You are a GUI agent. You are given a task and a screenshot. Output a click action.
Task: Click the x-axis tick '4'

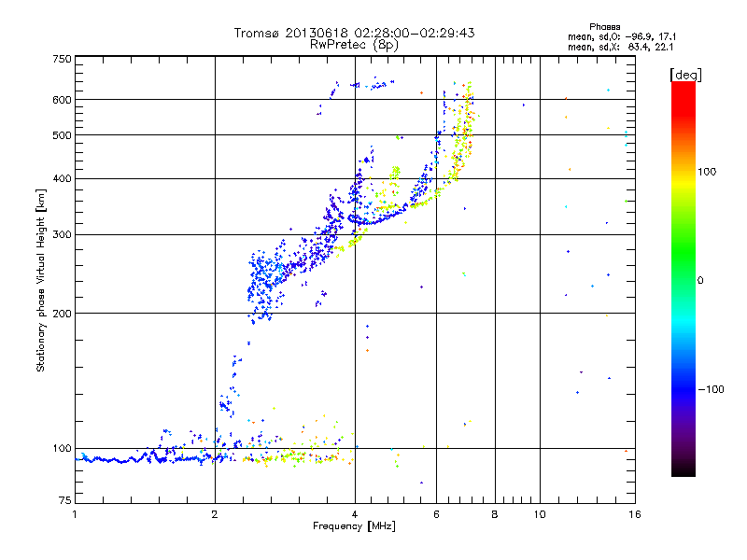pyautogui.click(x=355, y=514)
